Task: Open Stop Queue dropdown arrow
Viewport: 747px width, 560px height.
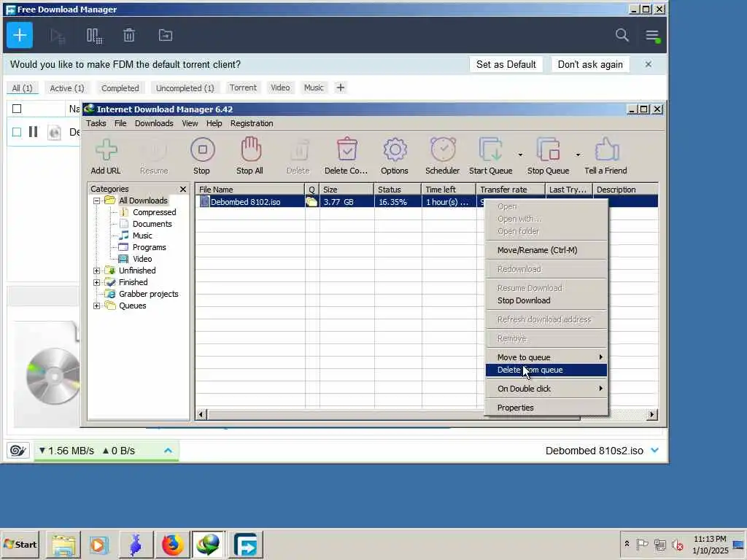Action: point(578,155)
